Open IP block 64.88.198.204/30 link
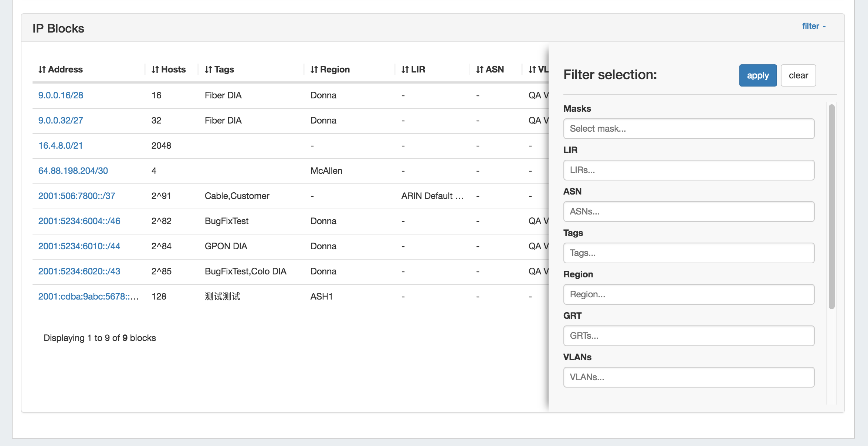Image resolution: width=868 pixels, height=446 pixels. [x=73, y=171]
